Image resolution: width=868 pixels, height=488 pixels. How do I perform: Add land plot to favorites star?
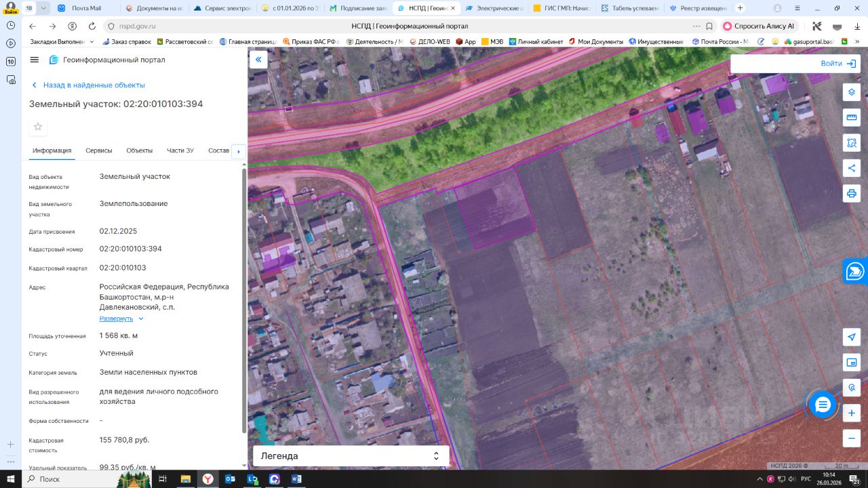38,127
